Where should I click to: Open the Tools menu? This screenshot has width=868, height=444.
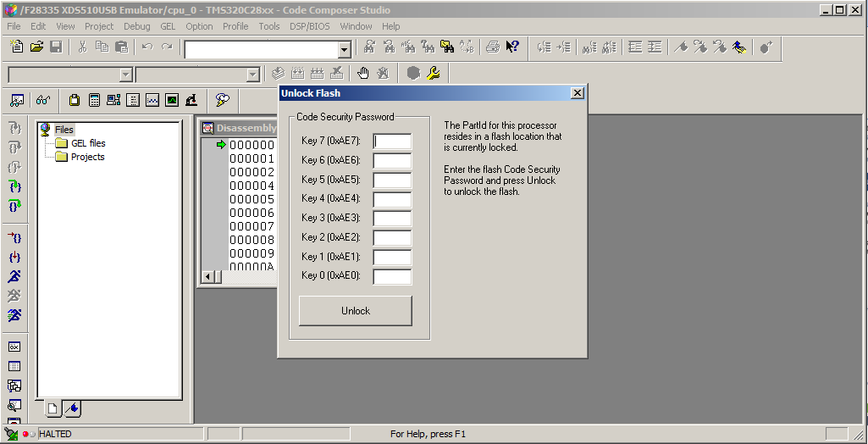pos(269,26)
